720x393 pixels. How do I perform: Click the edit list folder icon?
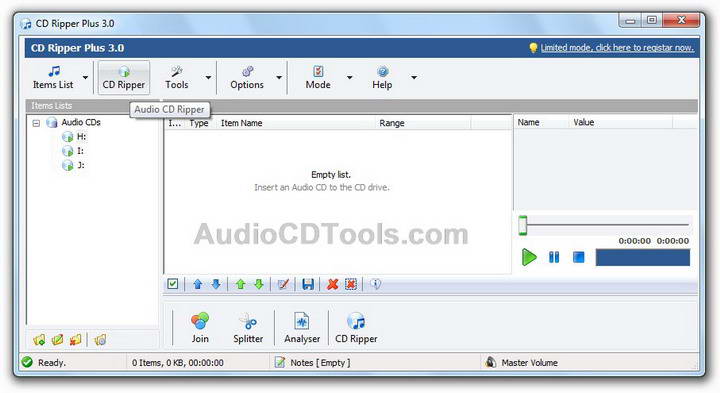coord(57,340)
